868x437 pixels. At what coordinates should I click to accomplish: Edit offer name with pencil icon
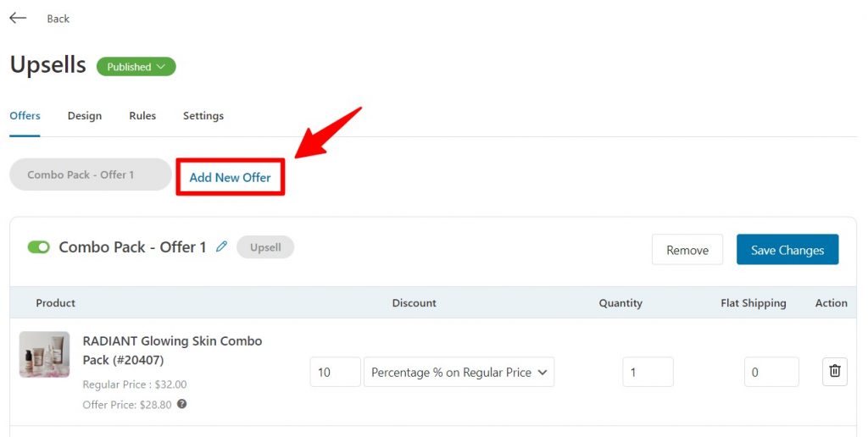click(x=221, y=246)
